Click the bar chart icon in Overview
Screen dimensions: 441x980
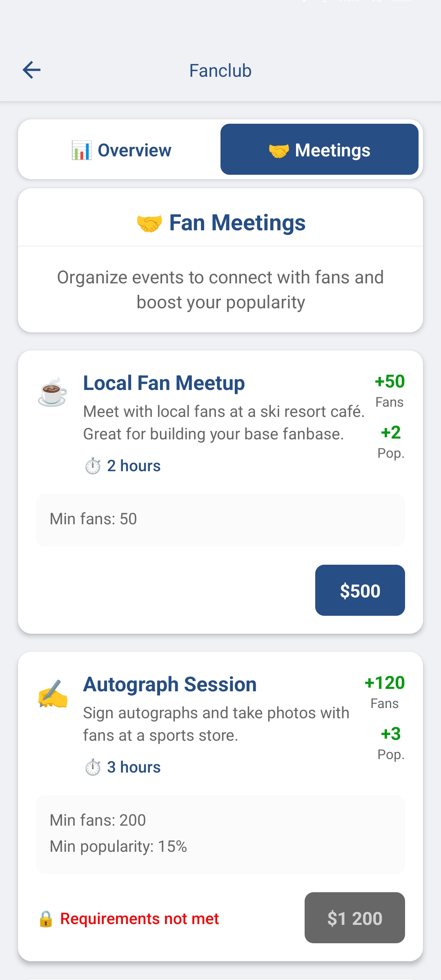click(82, 150)
